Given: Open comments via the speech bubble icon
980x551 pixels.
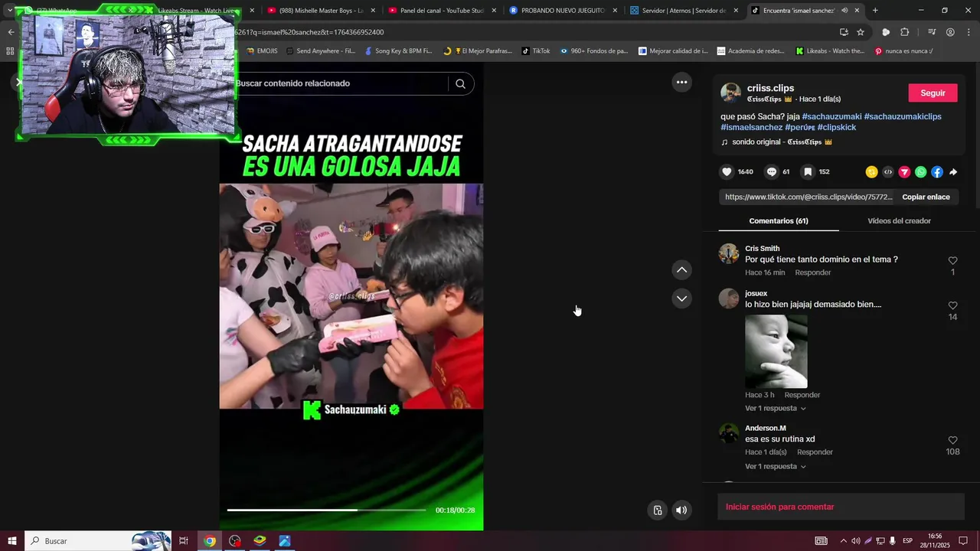Looking at the screenshot, I should (772, 172).
